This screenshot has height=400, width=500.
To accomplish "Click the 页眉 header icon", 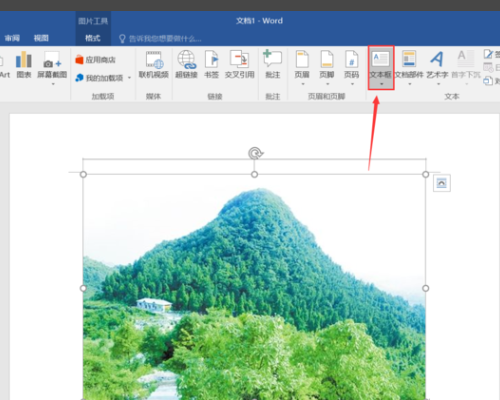I will point(302,59).
